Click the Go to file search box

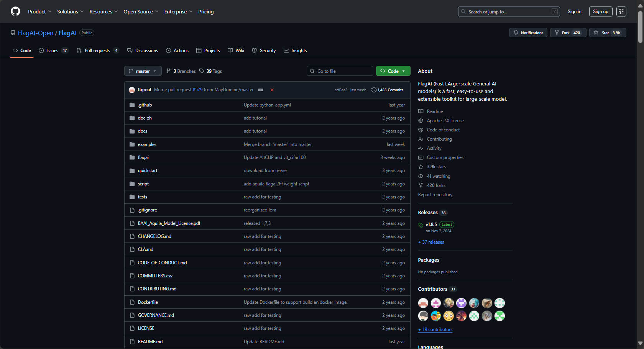340,71
